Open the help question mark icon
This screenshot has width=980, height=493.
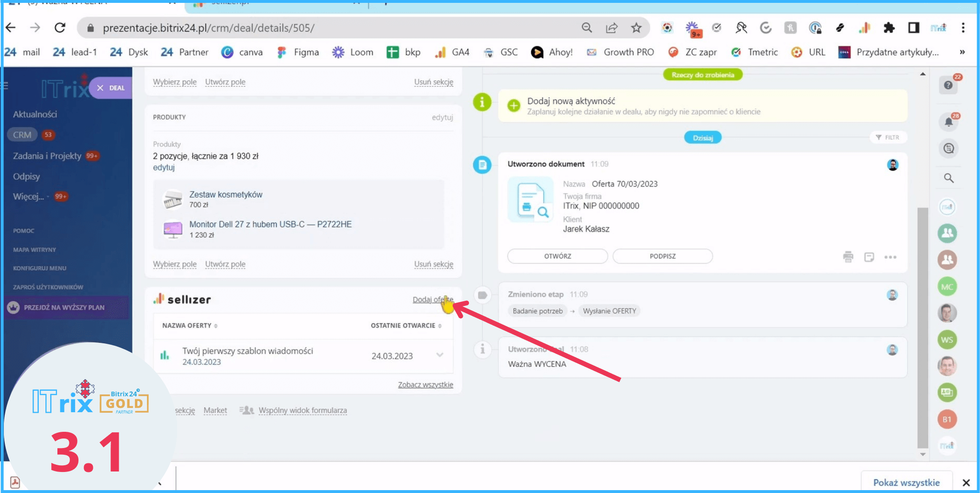coord(948,86)
